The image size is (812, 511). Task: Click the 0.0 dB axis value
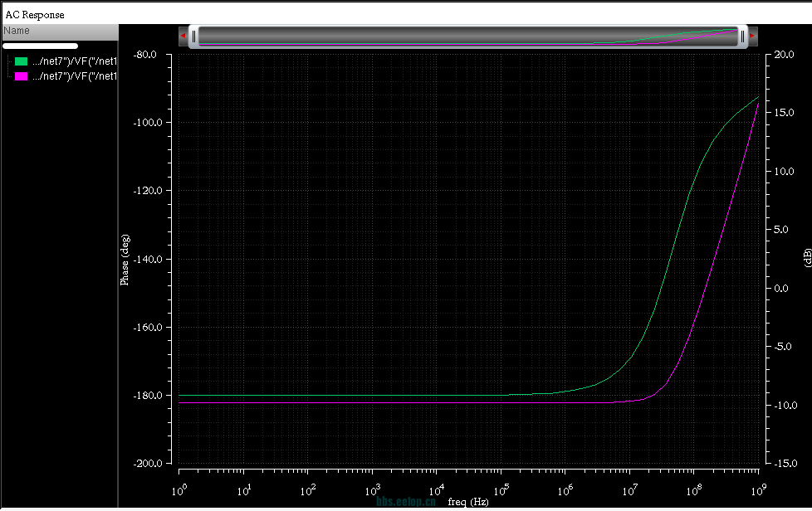pos(781,289)
